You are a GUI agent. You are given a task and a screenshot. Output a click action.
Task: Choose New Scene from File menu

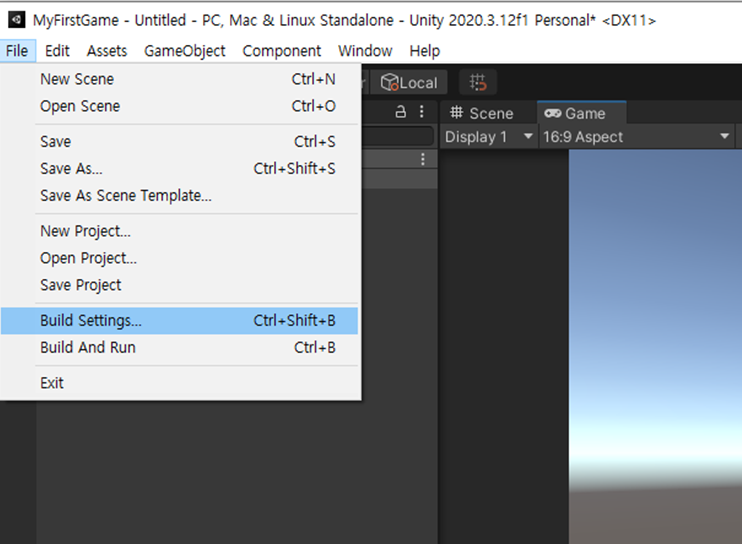pos(179,79)
